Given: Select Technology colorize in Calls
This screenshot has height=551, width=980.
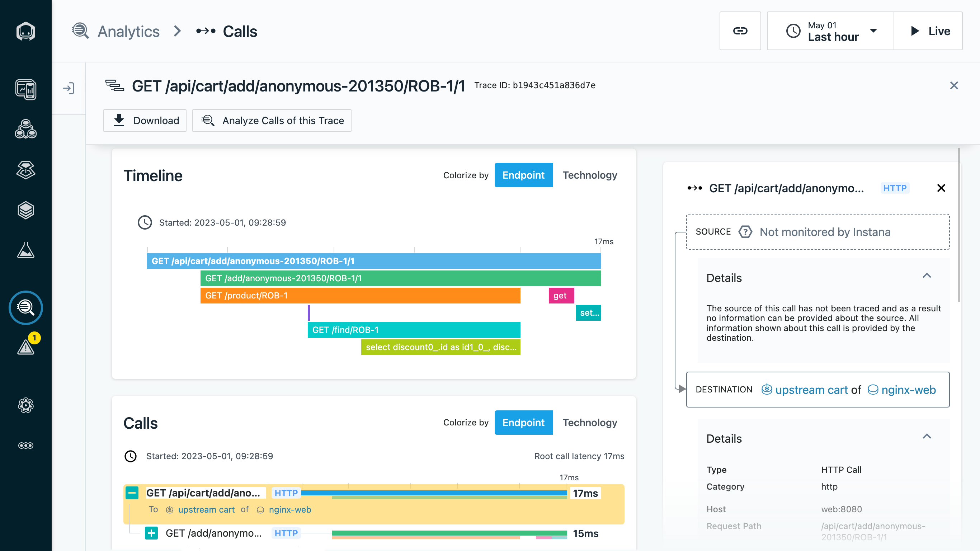Looking at the screenshot, I should [590, 422].
